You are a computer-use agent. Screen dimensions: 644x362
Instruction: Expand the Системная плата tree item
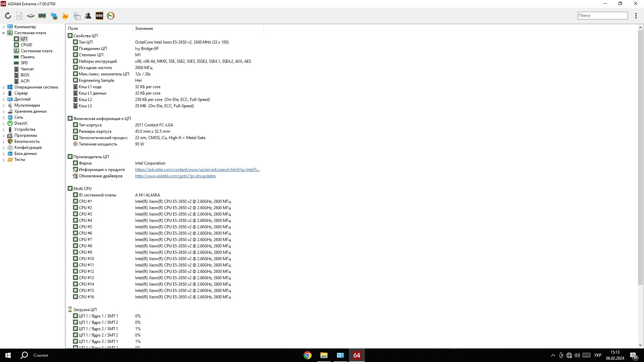click(4, 33)
